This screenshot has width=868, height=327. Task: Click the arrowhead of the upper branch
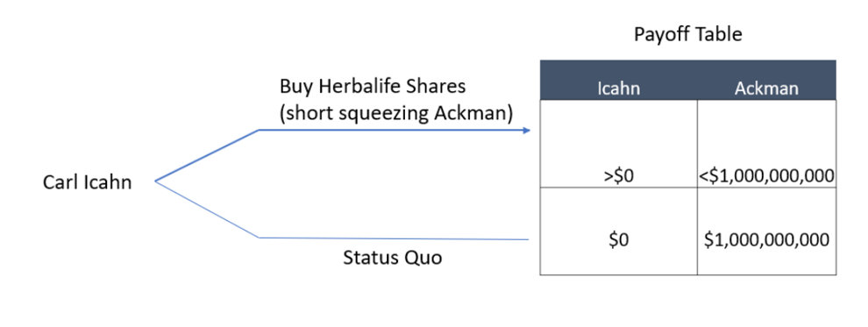click(x=527, y=131)
